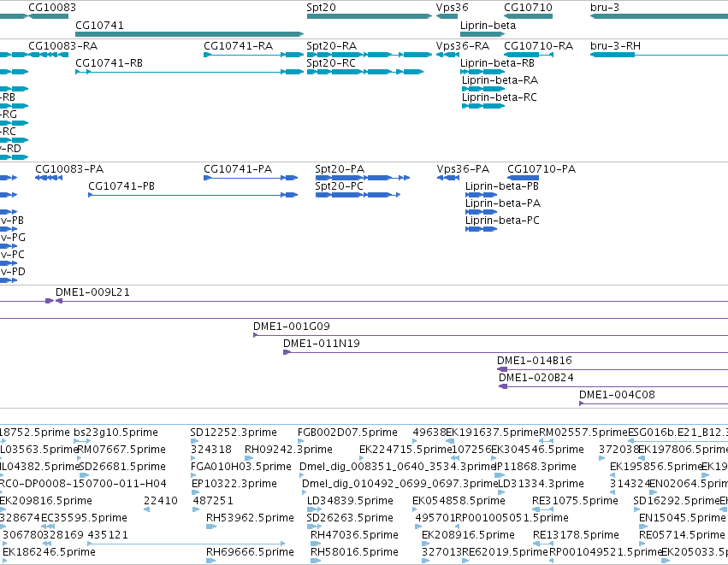This screenshot has height=565, width=728.
Task: Select the CG10741 gene label
Action: [99, 25]
